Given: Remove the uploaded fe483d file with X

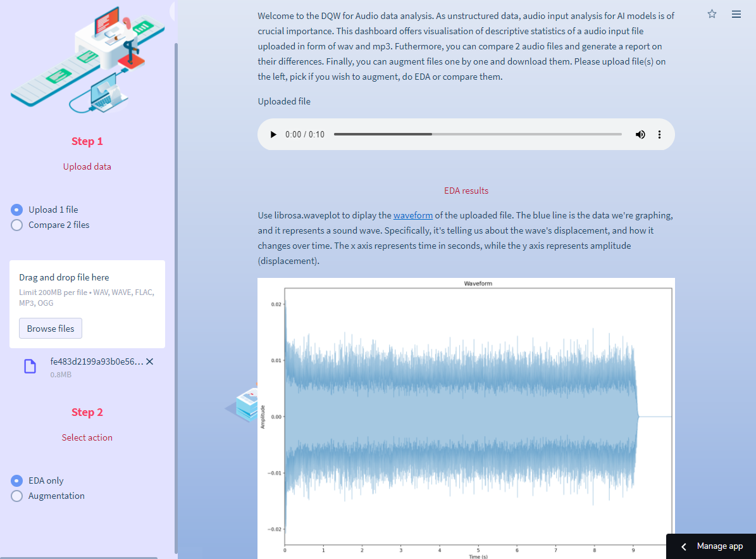Looking at the screenshot, I should [149, 361].
